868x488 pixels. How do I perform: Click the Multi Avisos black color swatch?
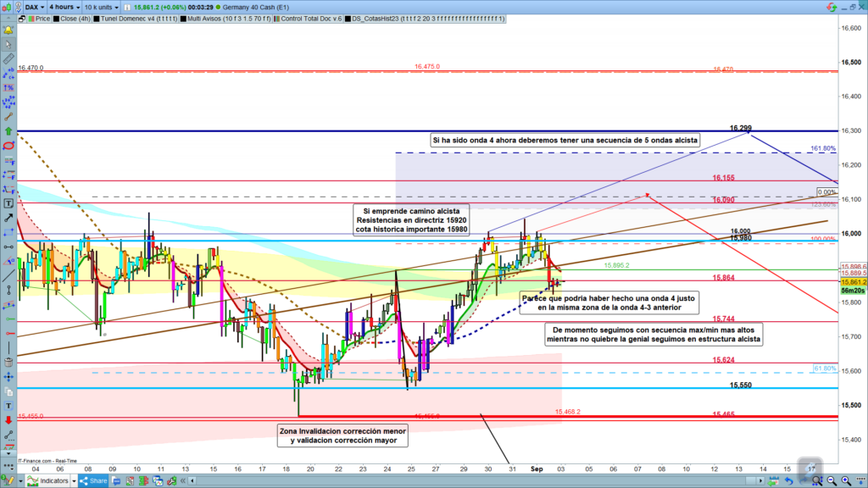pos(181,17)
